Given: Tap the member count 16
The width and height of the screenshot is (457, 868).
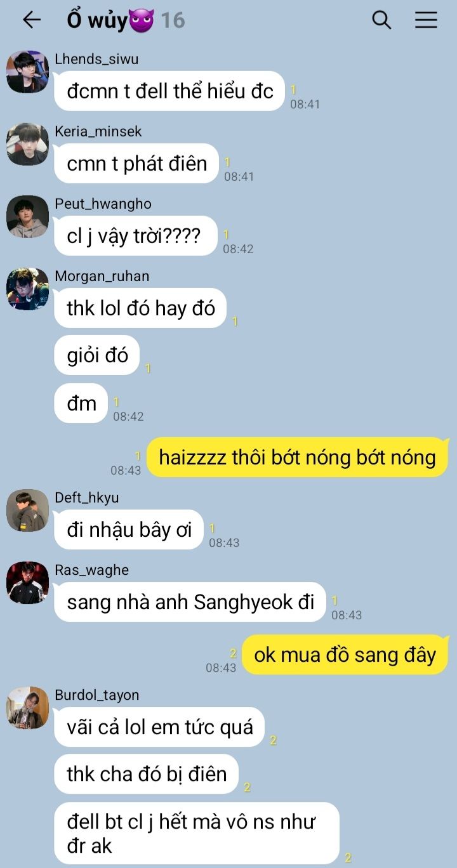Looking at the screenshot, I should (x=173, y=20).
